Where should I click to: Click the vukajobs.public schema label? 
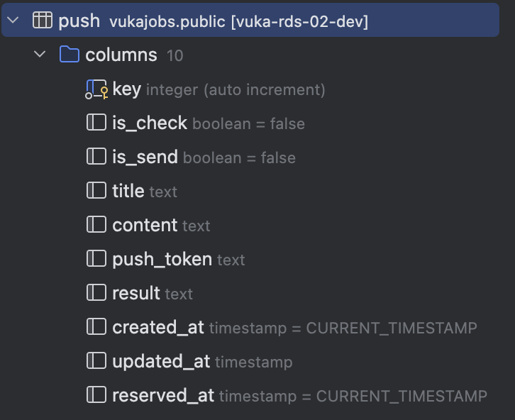167,21
